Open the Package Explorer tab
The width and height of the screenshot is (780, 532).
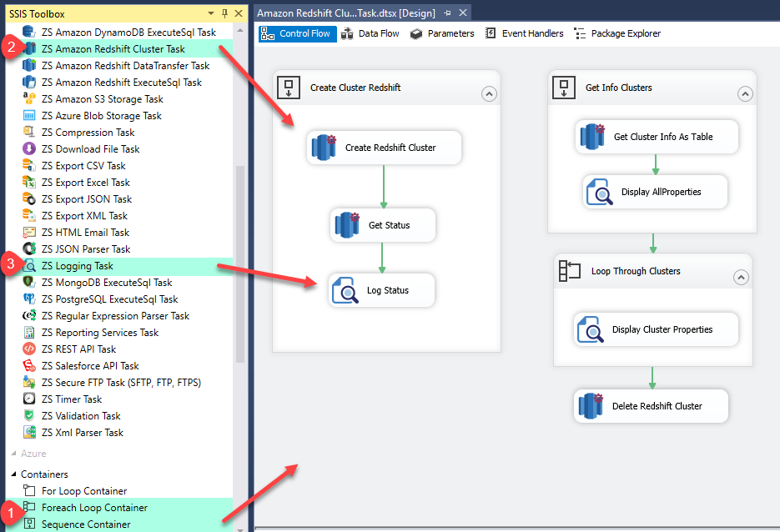point(617,34)
